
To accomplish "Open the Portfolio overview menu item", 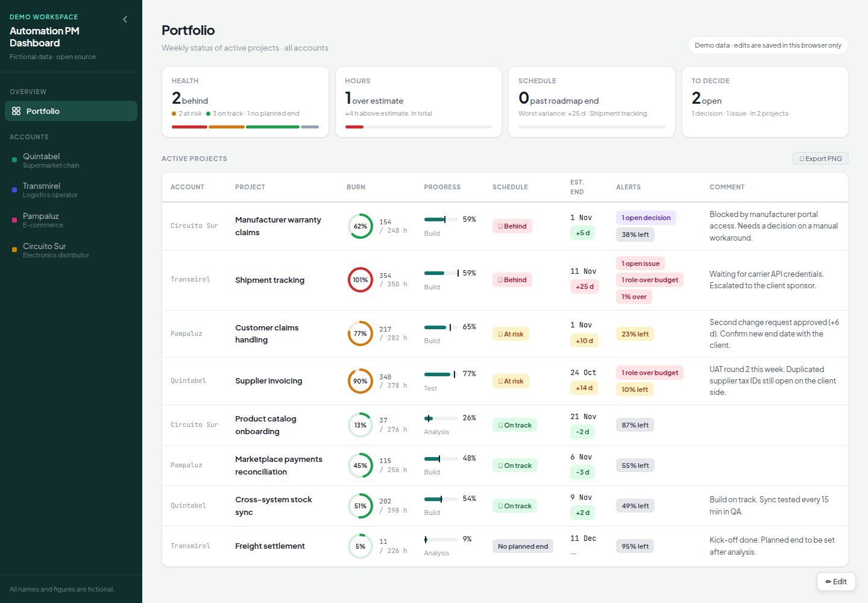I will (x=71, y=111).
